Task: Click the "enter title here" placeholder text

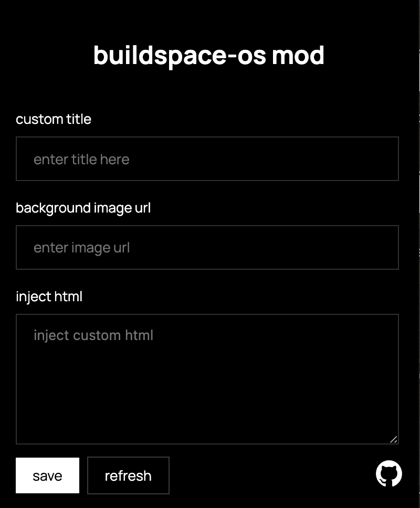Action: click(x=81, y=160)
